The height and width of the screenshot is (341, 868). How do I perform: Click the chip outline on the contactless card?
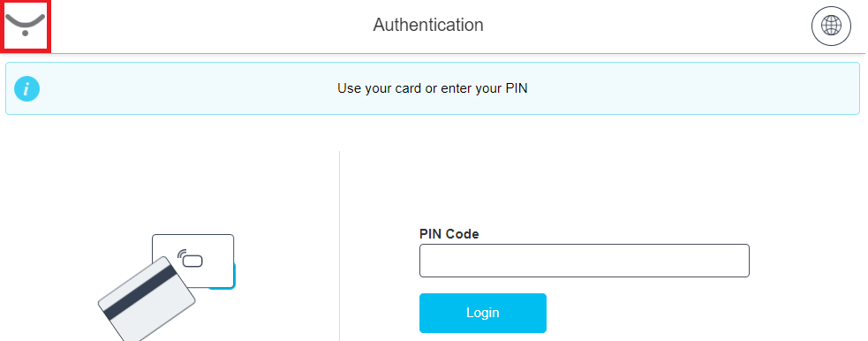(x=193, y=260)
